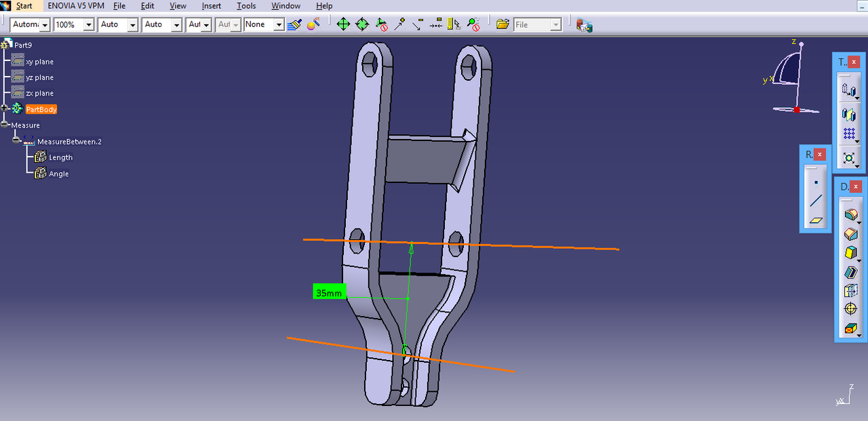Open the second Auto line-type dropdown
Image resolution: width=868 pixels, height=421 pixels.
pos(163,24)
